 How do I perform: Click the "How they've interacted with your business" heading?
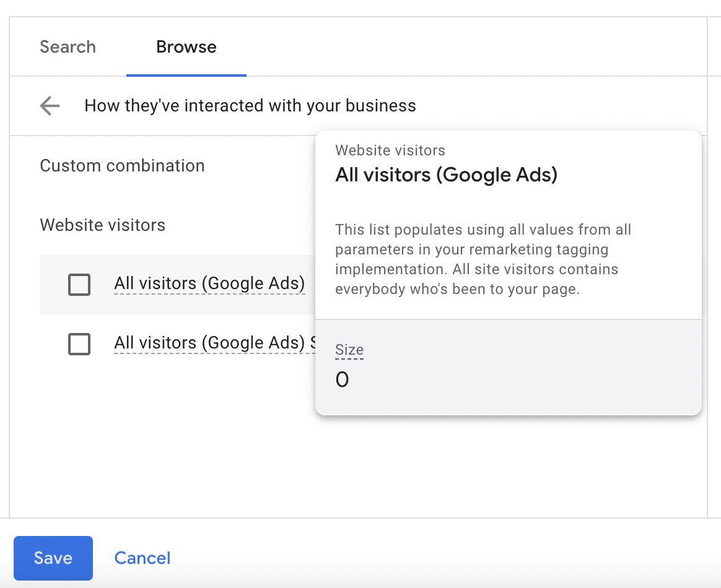[250, 106]
